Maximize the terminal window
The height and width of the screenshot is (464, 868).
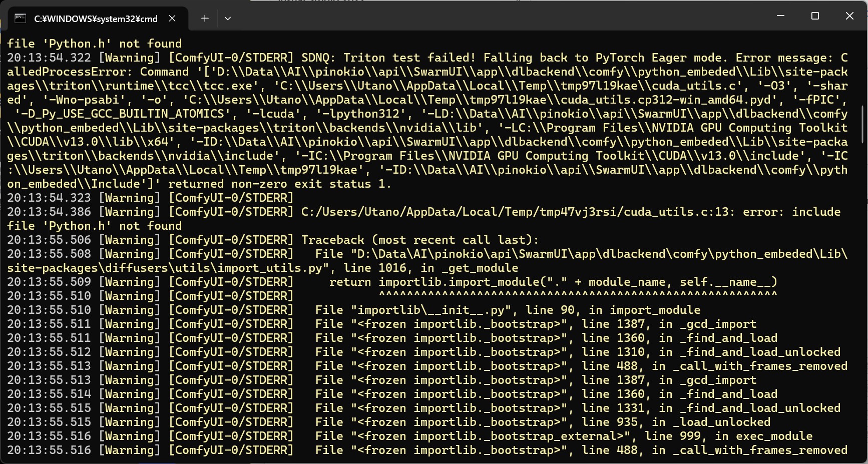[x=815, y=16]
